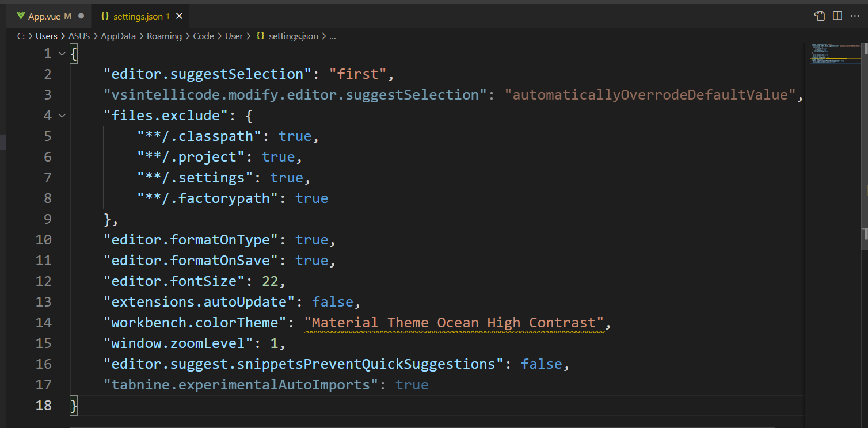The height and width of the screenshot is (428, 868).
Task: Select the C: breadcrumb segment
Action: click(x=21, y=36)
